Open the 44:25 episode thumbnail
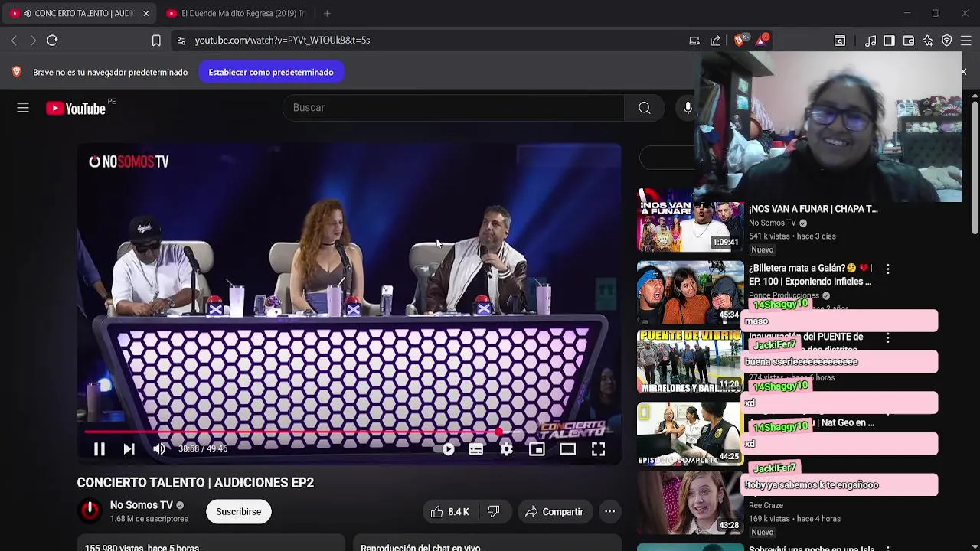The image size is (980, 551). click(x=690, y=433)
